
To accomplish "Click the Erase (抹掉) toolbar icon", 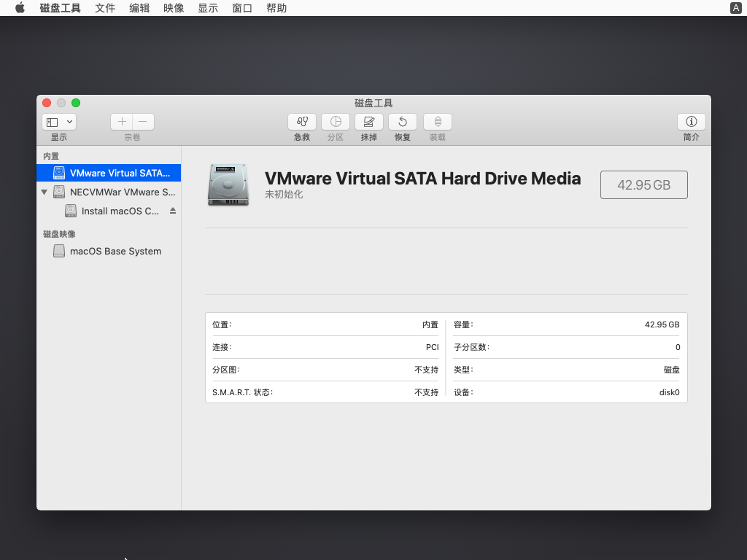I will click(368, 122).
